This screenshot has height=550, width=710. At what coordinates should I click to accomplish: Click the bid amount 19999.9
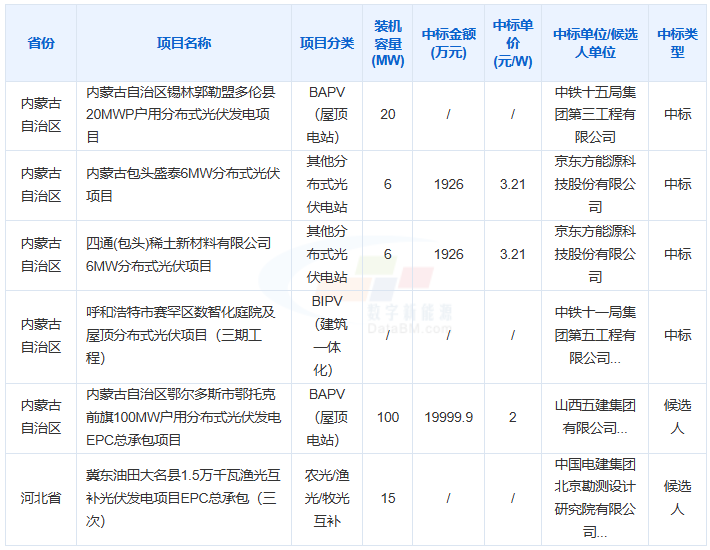448,417
